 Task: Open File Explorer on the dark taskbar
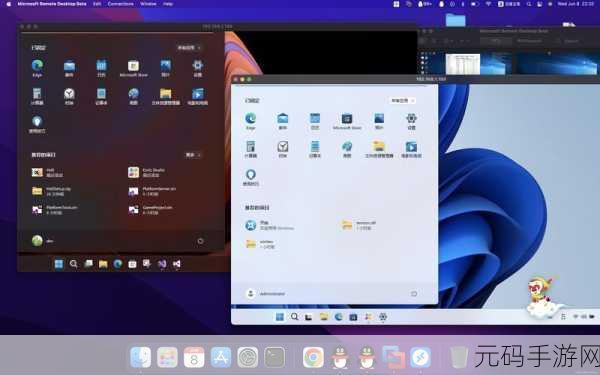103,264
